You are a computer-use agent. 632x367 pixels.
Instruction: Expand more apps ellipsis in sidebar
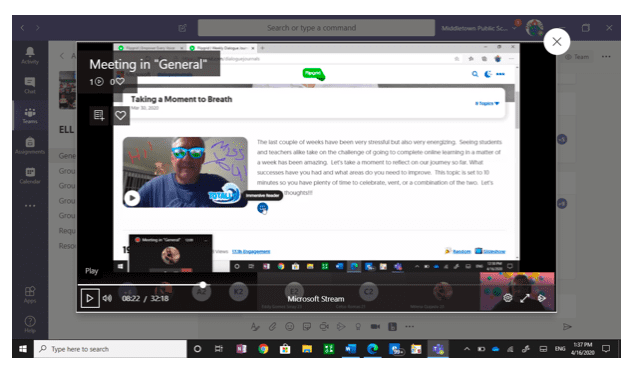point(30,206)
